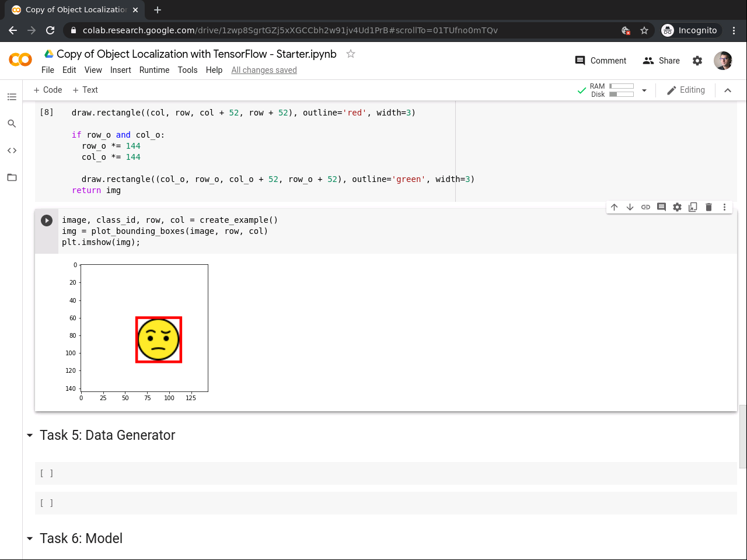The height and width of the screenshot is (560, 747).
Task: Open the table of contents sidebar
Action: (12, 97)
